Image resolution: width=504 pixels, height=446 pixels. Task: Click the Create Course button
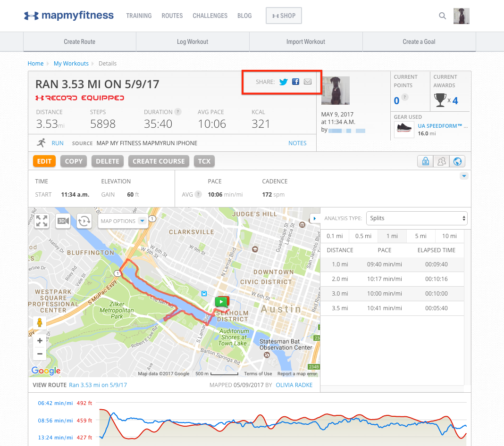click(159, 161)
